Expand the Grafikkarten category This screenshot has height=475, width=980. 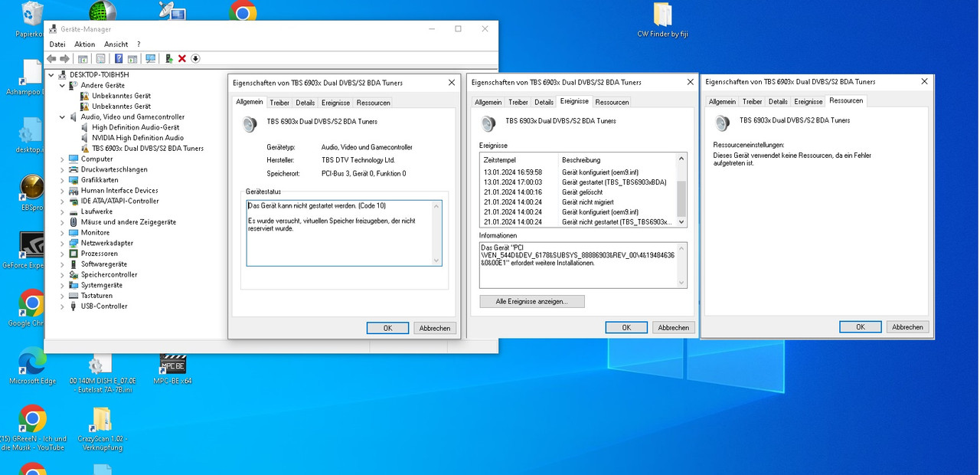63,180
